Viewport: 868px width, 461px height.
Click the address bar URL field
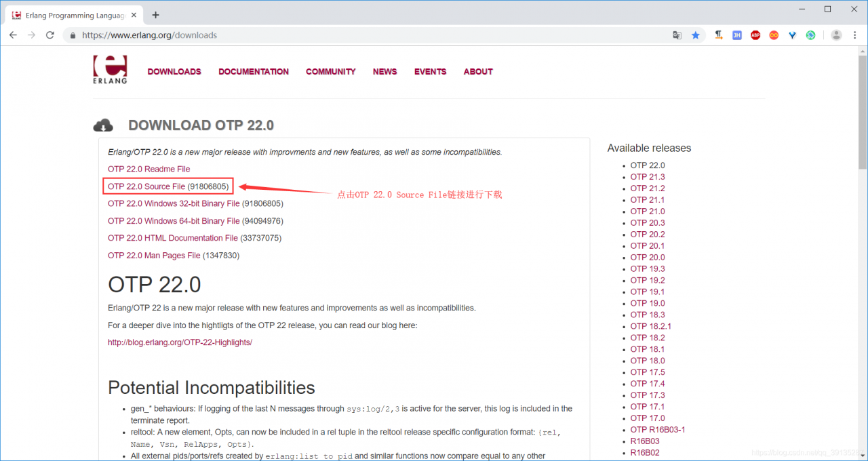373,35
